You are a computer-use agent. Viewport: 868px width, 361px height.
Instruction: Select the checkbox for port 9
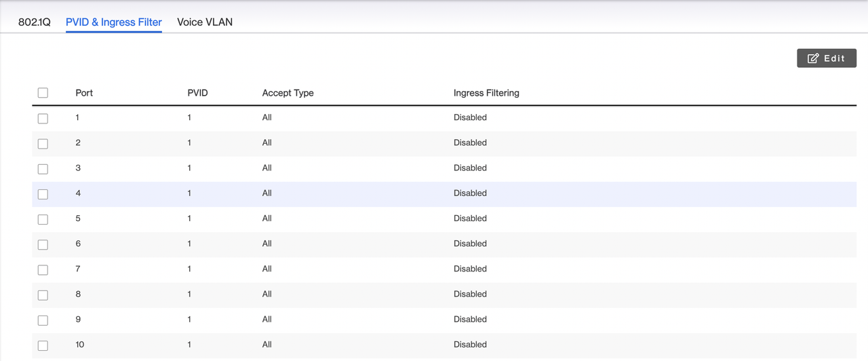43,320
